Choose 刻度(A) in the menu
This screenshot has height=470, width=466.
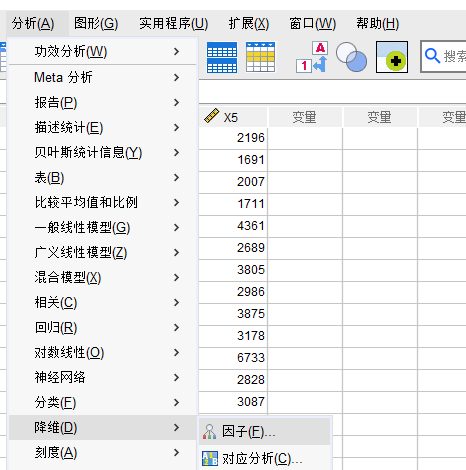coord(102,452)
